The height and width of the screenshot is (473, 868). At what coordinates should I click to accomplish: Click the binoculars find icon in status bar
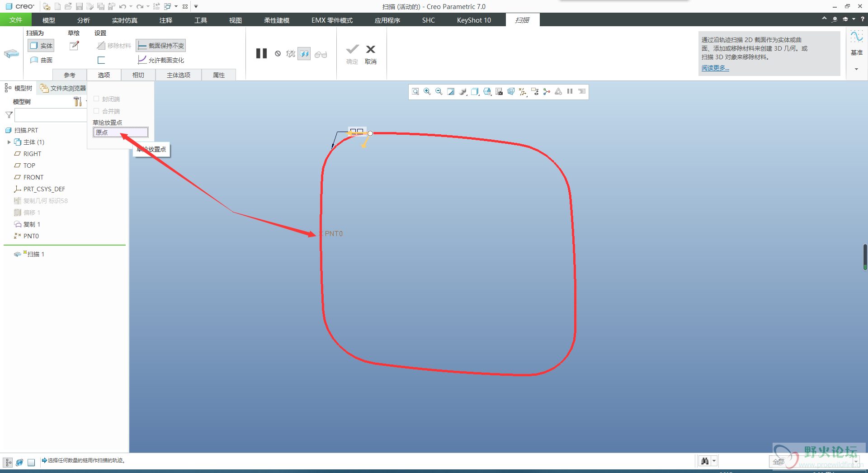pyautogui.click(x=705, y=461)
